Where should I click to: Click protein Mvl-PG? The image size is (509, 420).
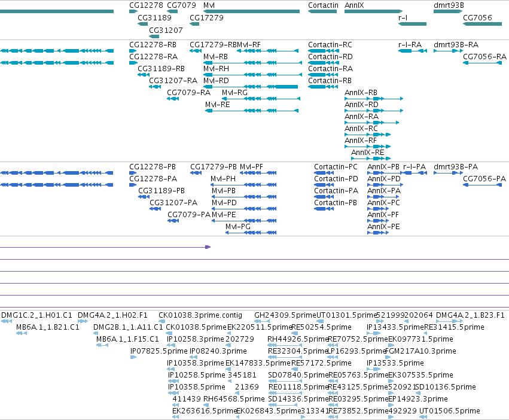click(x=251, y=233)
